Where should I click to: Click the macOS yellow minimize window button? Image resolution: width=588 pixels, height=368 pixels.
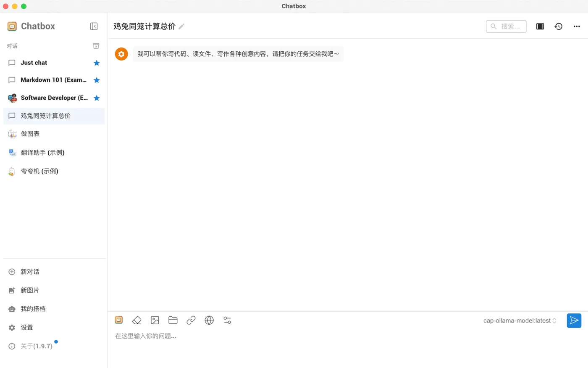(x=15, y=6)
